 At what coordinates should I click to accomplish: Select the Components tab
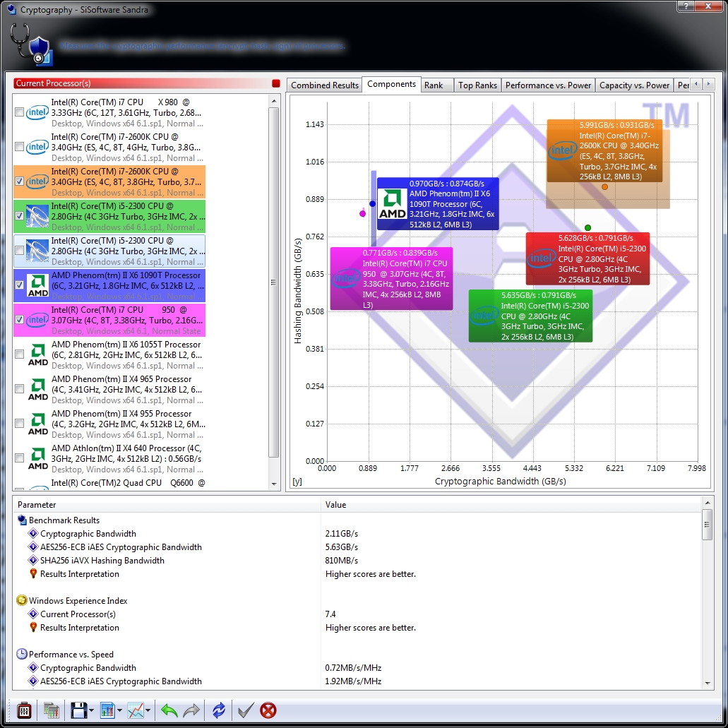click(391, 84)
